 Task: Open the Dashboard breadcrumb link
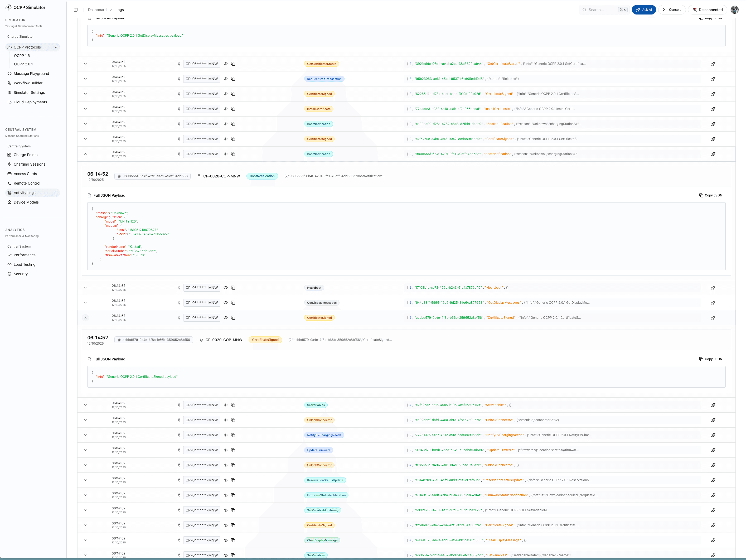[97, 9]
